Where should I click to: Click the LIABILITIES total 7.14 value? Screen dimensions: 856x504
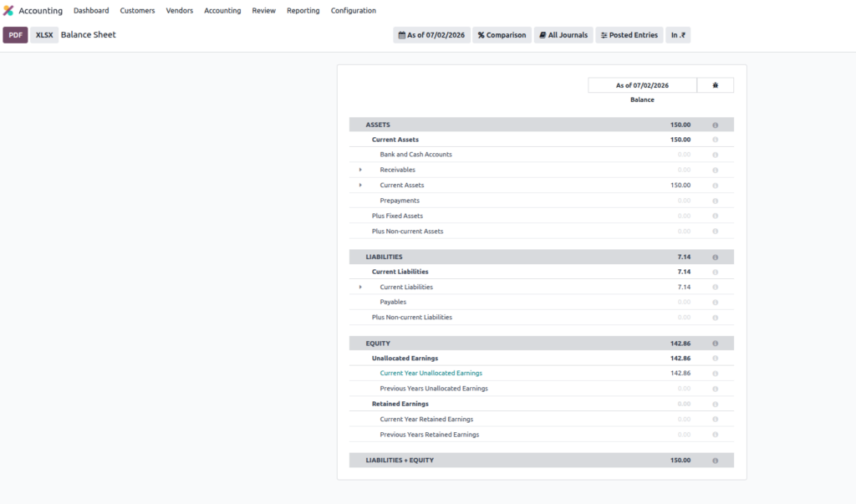click(684, 257)
